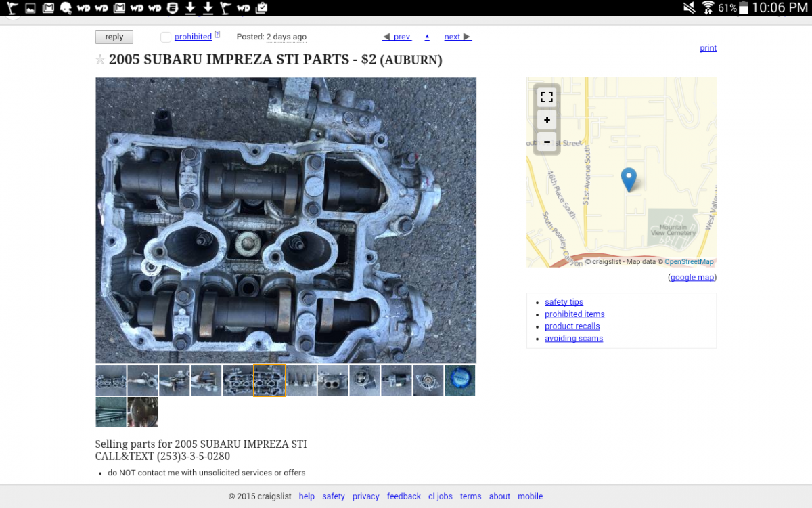This screenshot has height=508, width=812.
Task: Click the '51st Avenue South' map label
Action: click(x=587, y=176)
